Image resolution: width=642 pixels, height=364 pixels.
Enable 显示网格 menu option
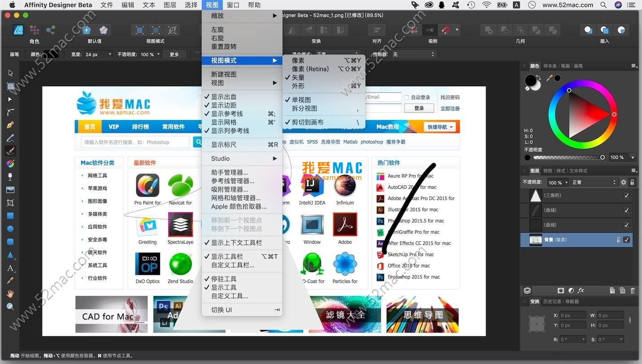[242, 122]
